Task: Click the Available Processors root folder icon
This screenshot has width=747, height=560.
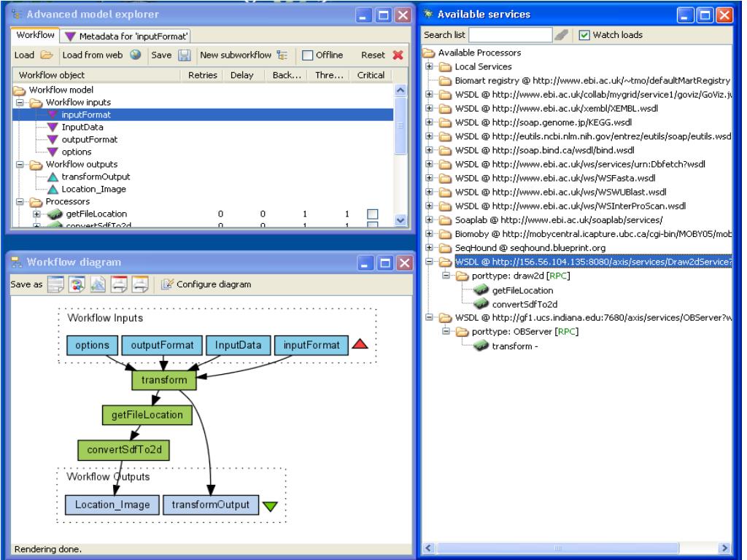Action: (x=429, y=52)
